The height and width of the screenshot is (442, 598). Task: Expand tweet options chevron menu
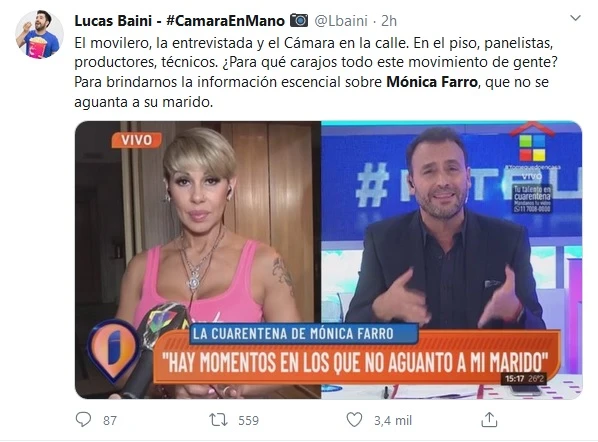[x=575, y=18]
